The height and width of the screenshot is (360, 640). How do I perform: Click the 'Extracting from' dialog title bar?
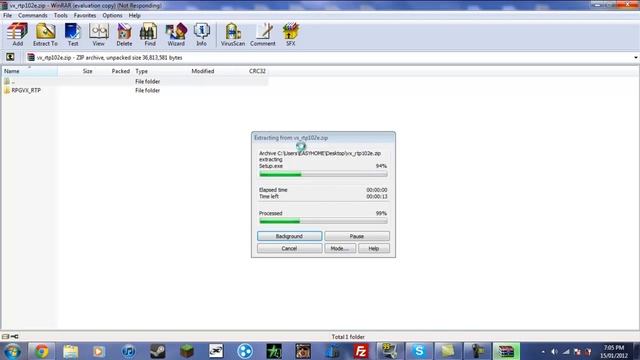coord(323,138)
